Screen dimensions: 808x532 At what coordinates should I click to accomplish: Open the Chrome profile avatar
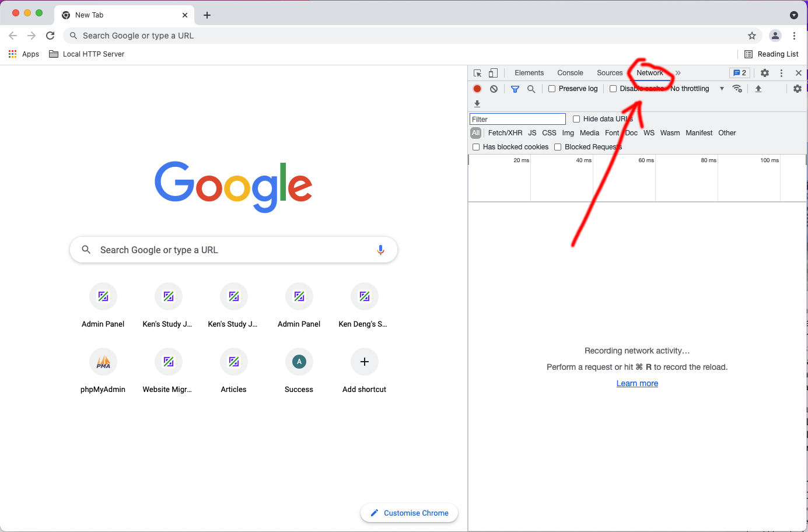(775, 36)
